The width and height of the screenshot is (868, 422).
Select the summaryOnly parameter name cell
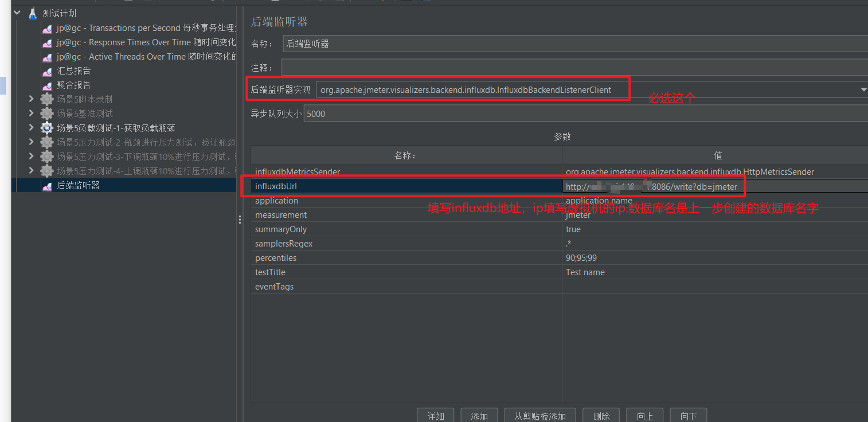coord(406,229)
